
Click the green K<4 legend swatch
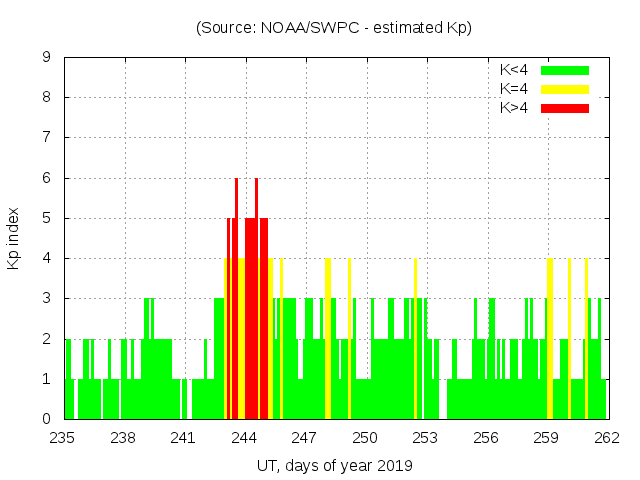pos(565,70)
